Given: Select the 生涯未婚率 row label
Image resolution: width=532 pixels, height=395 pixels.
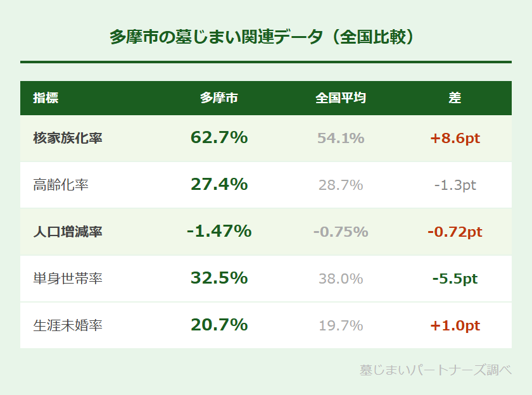Looking at the screenshot, I should pyautogui.click(x=68, y=325).
